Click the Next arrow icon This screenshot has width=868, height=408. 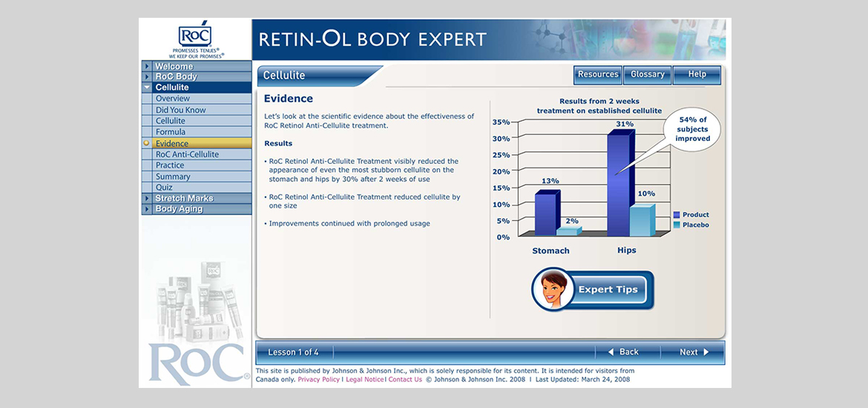tap(706, 352)
